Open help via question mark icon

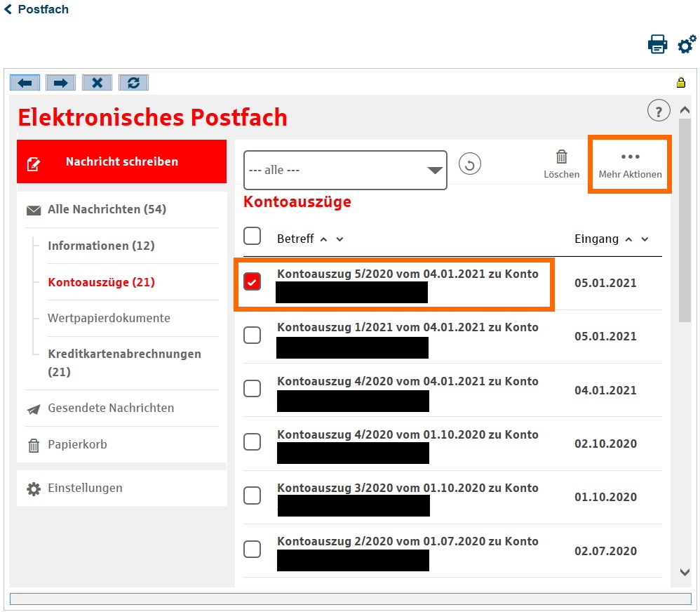coord(658,111)
